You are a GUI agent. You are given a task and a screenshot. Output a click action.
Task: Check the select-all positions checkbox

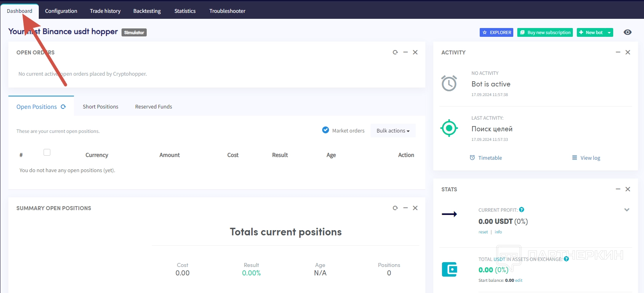click(x=47, y=152)
